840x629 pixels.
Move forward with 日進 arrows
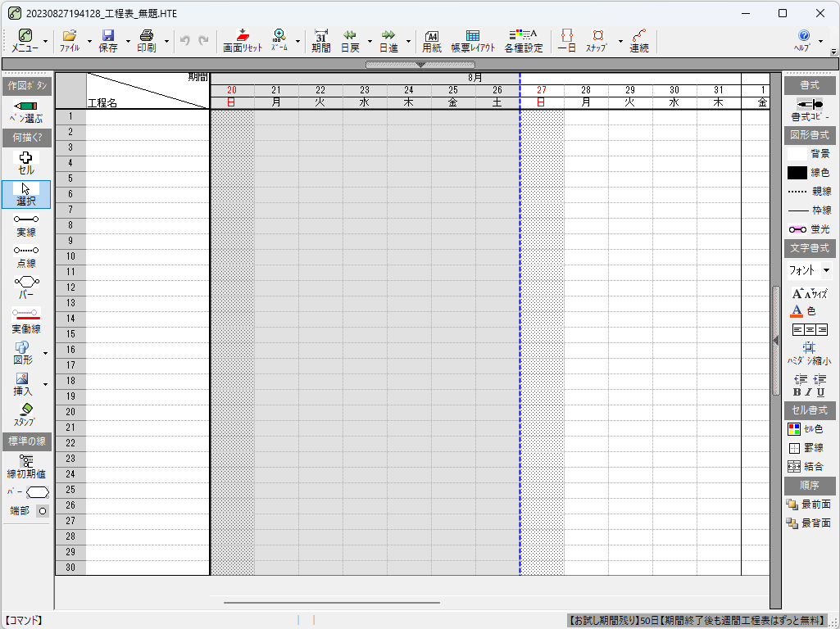[x=388, y=41]
